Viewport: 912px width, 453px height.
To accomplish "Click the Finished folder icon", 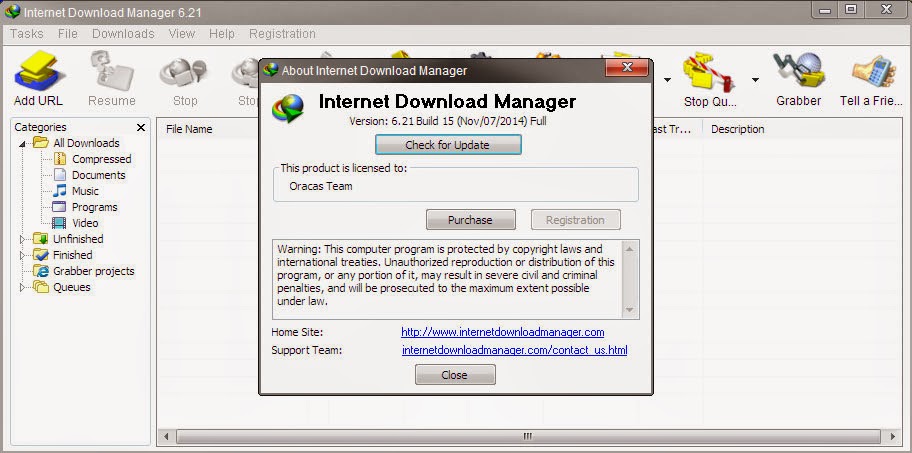I will [x=41, y=255].
